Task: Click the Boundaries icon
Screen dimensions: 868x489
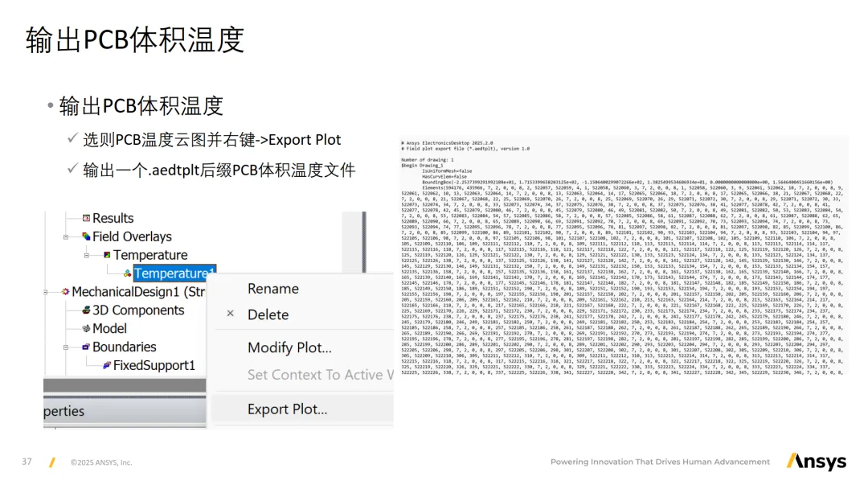Action: [86, 347]
